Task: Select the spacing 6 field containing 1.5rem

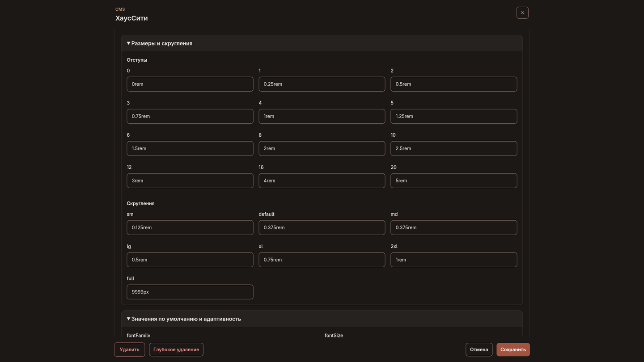Action: click(190, 148)
